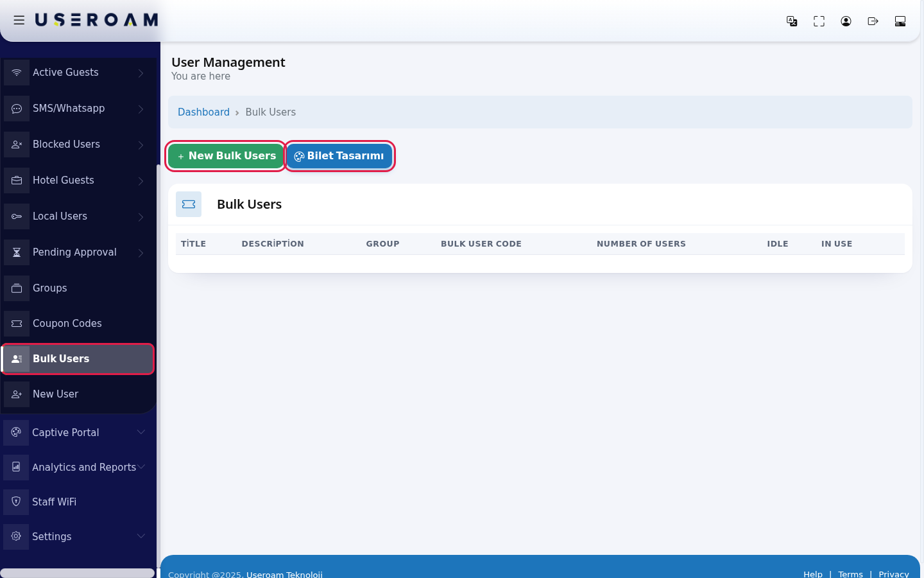
Task: Click the layout panel icon in header
Action: 900,21
